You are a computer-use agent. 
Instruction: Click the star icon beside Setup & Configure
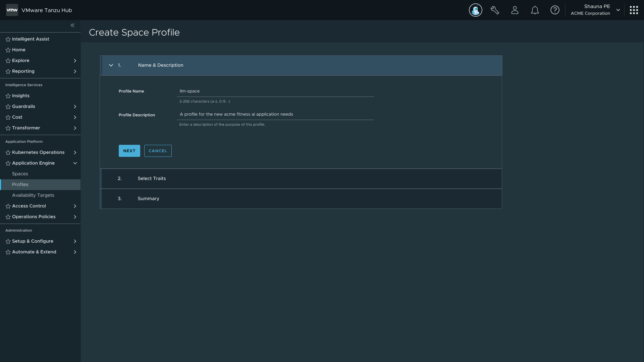pyautogui.click(x=8, y=241)
